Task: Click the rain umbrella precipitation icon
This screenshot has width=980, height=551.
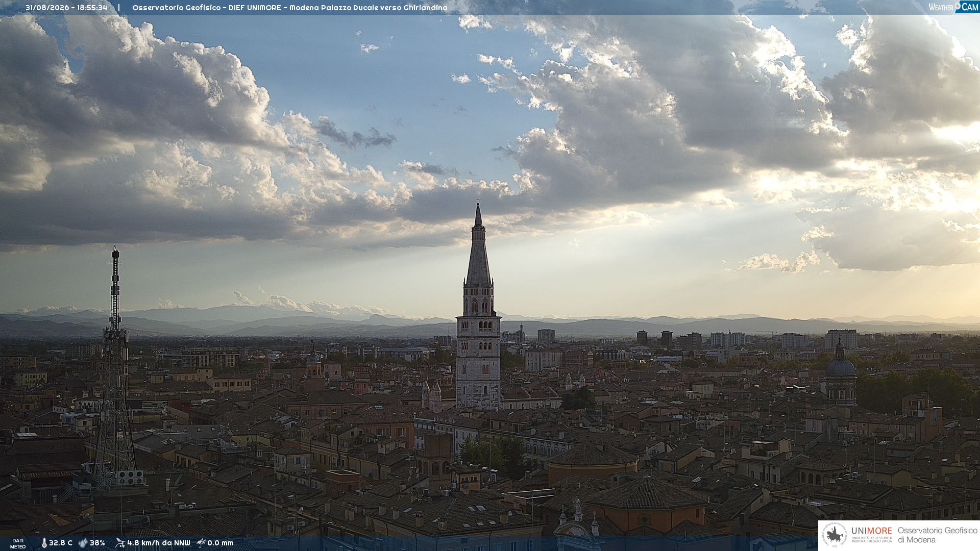Action: pos(201,543)
